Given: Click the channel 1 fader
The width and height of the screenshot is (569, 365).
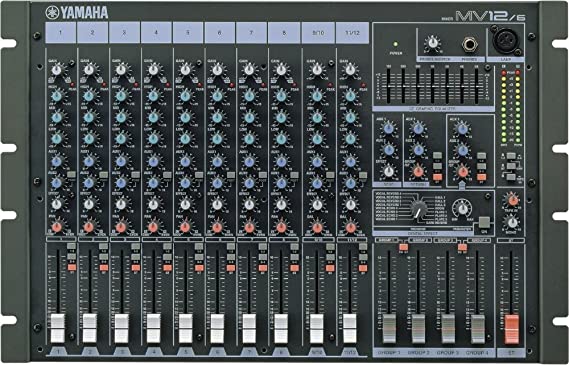Looking at the screenshot, I should click(x=58, y=328).
